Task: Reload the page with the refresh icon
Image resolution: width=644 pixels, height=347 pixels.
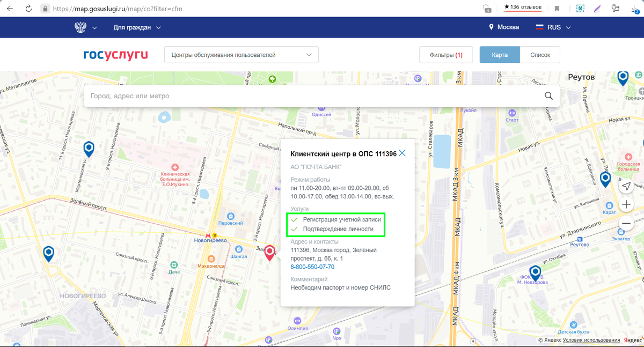Action: click(x=28, y=9)
